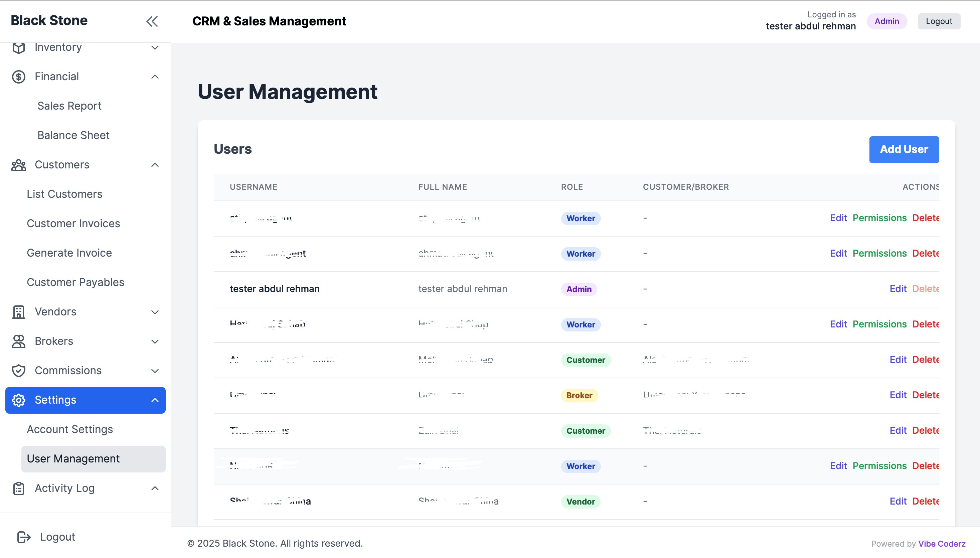Expand the Inventory menu chevron
The width and height of the screenshot is (980, 558).
pos(155,47)
